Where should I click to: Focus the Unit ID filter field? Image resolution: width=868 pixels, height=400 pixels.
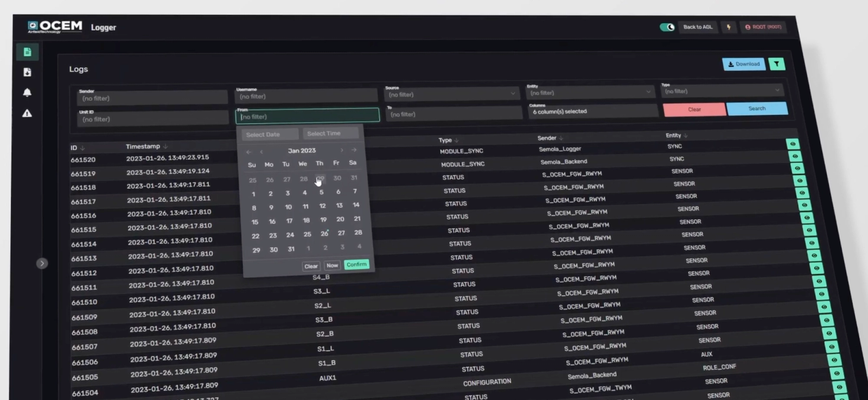(152, 118)
